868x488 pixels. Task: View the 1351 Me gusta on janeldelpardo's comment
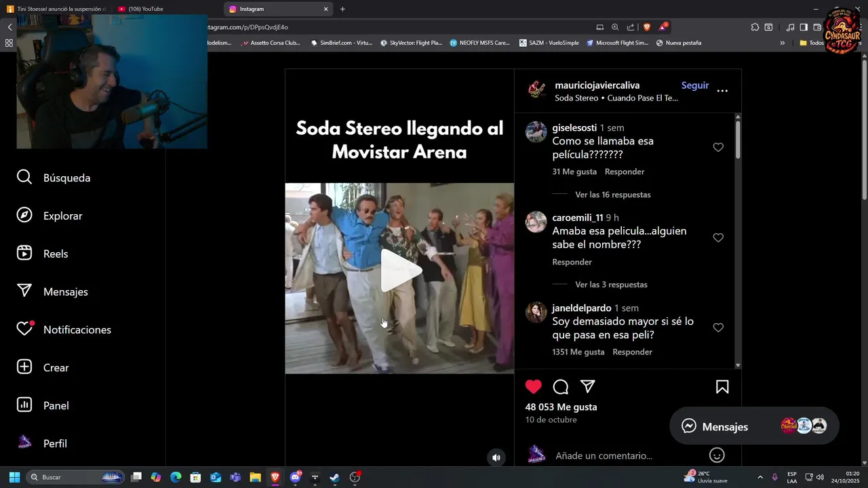click(578, 352)
